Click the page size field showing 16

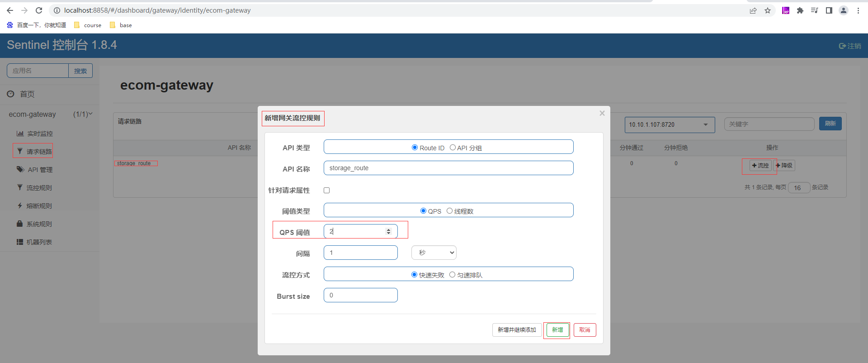click(799, 188)
